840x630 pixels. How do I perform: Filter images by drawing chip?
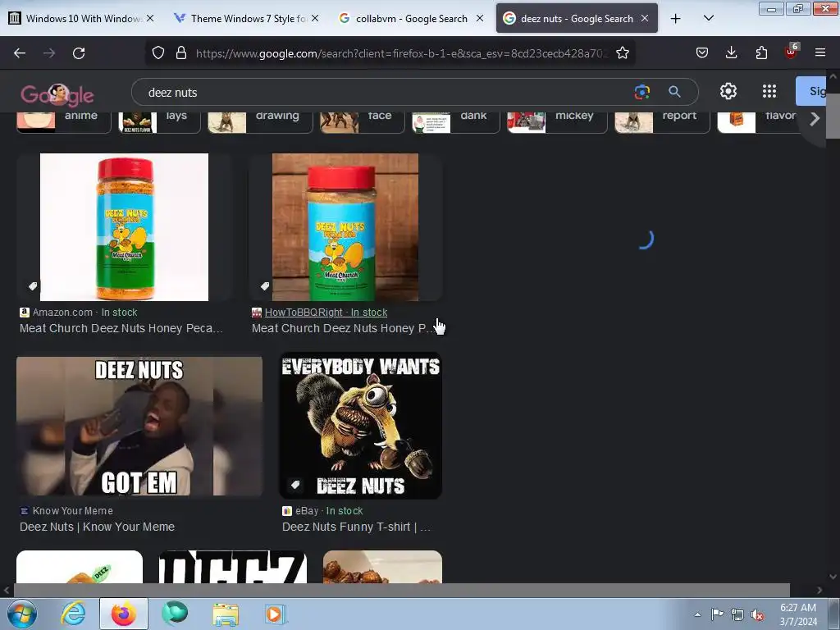(260, 121)
